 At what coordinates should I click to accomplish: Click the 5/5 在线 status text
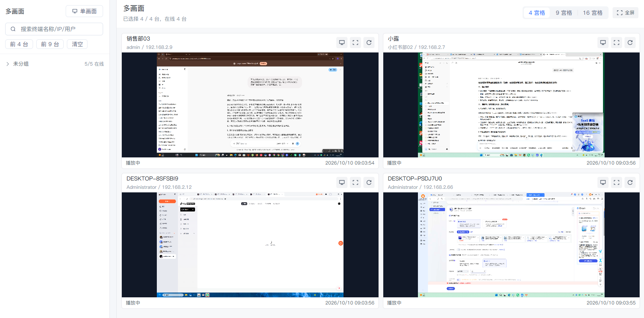click(x=94, y=64)
